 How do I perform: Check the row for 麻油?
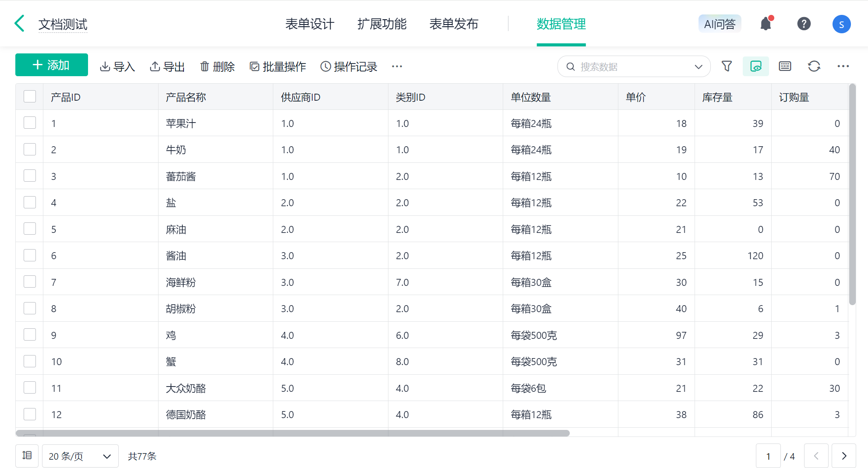pyautogui.click(x=30, y=229)
